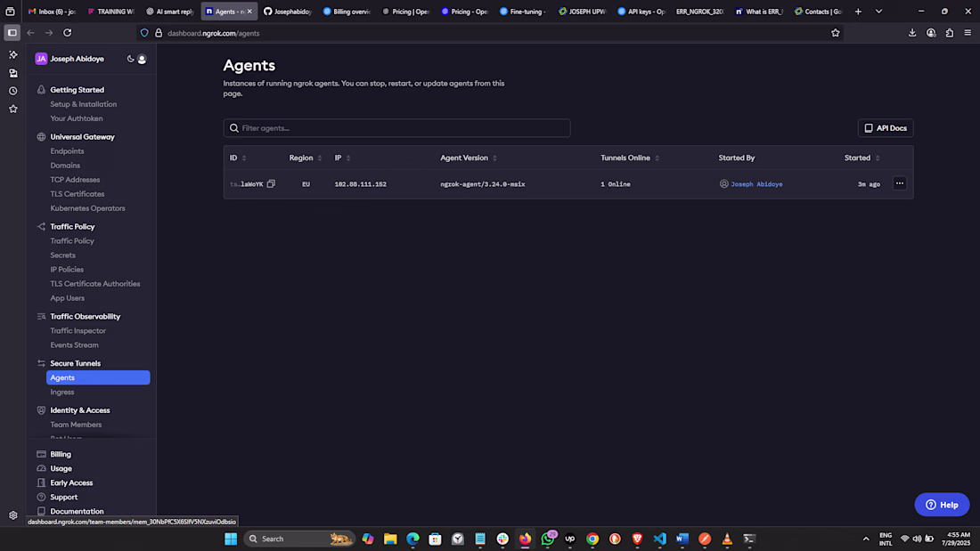Go to Domains in sidebar
This screenshot has height=551, width=980.
(x=65, y=166)
